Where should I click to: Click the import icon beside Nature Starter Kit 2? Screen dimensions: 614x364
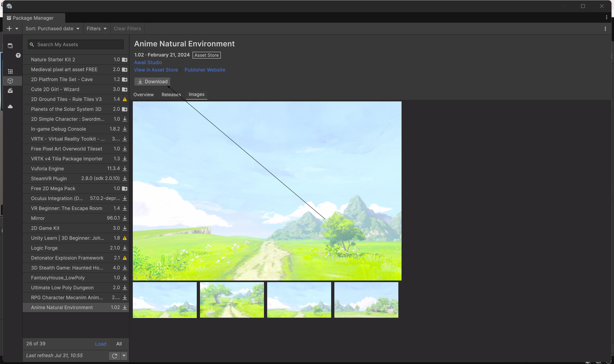click(125, 60)
